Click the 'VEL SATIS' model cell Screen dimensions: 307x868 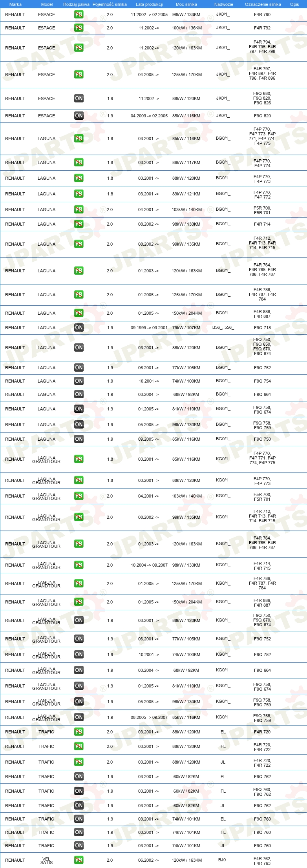[x=46, y=861]
